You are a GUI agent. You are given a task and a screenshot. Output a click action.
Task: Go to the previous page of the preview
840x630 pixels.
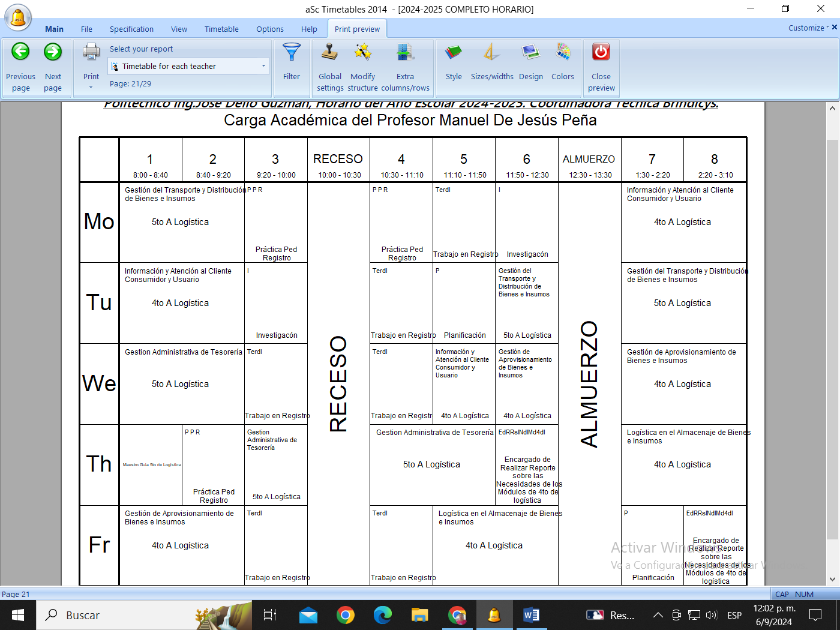21,67
